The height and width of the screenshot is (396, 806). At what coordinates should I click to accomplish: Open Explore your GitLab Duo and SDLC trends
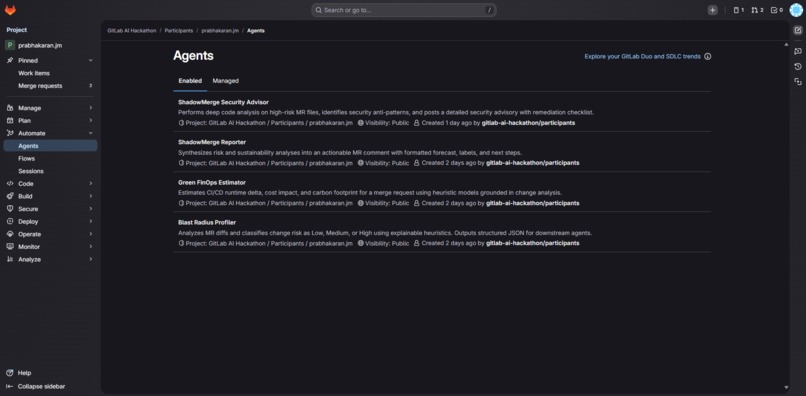coord(643,57)
